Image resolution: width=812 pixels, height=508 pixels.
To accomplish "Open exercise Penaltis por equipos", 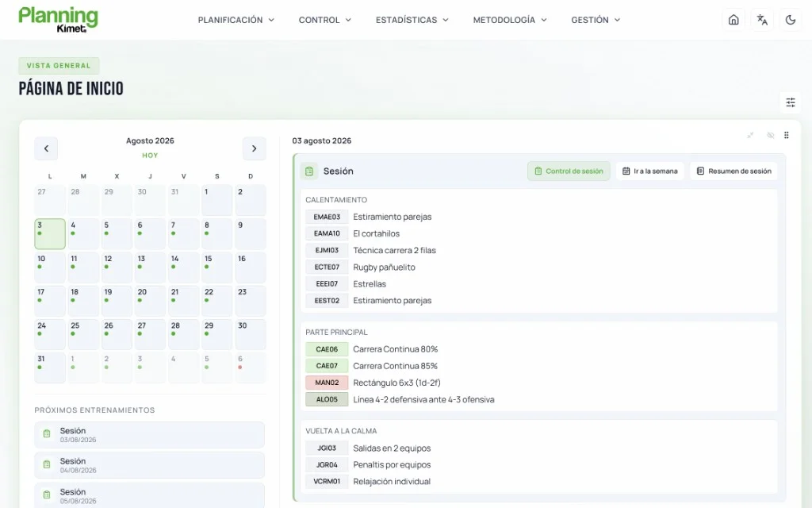I will 392,465.
